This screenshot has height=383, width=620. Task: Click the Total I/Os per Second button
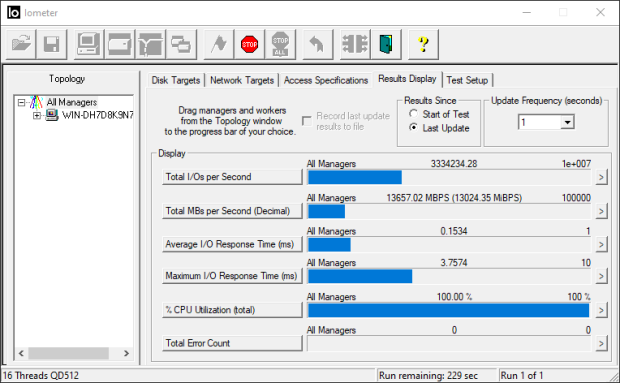[232, 177]
